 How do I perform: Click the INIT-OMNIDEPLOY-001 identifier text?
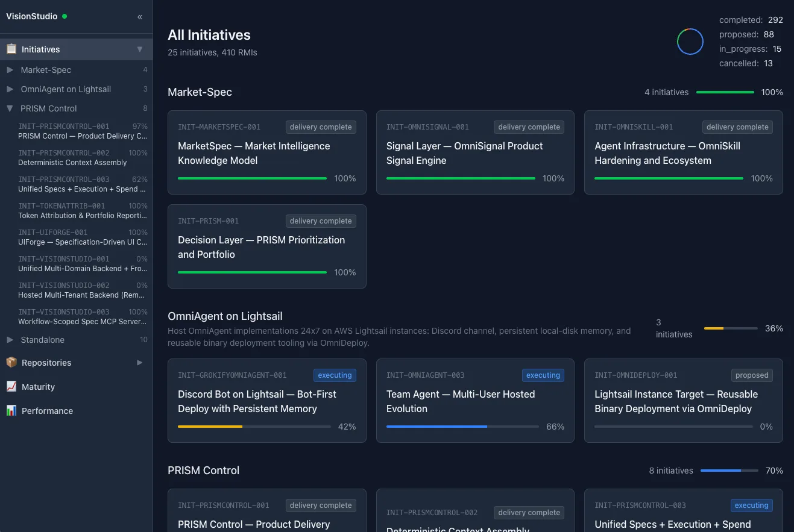coord(635,375)
